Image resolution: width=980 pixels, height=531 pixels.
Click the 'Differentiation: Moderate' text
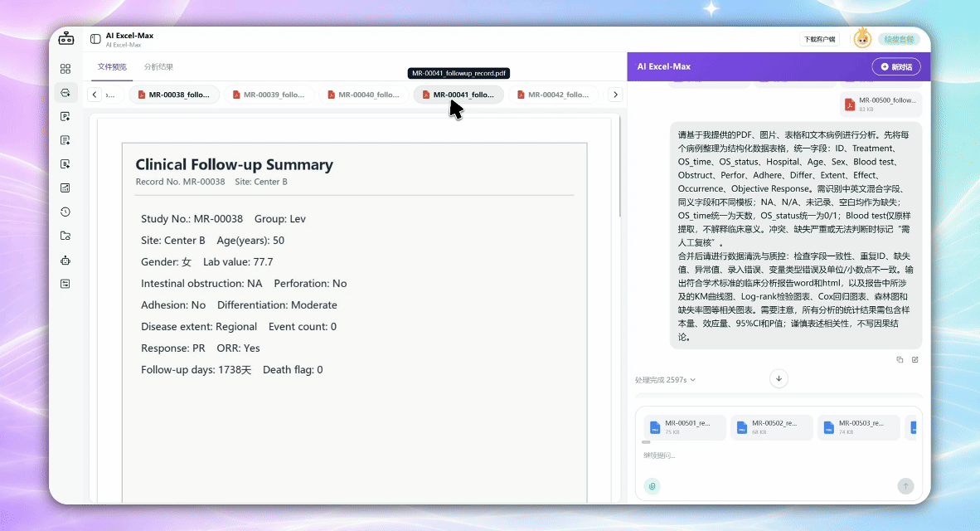click(x=277, y=305)
